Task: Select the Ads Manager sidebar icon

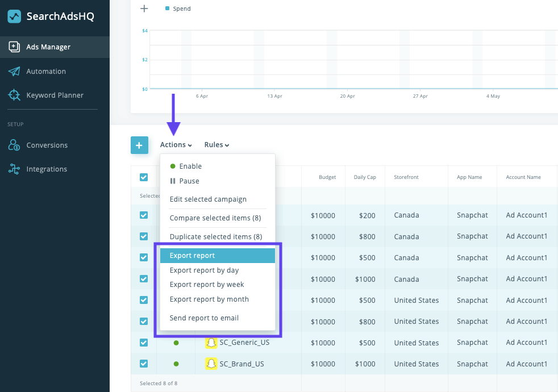Action: (14, 47)
